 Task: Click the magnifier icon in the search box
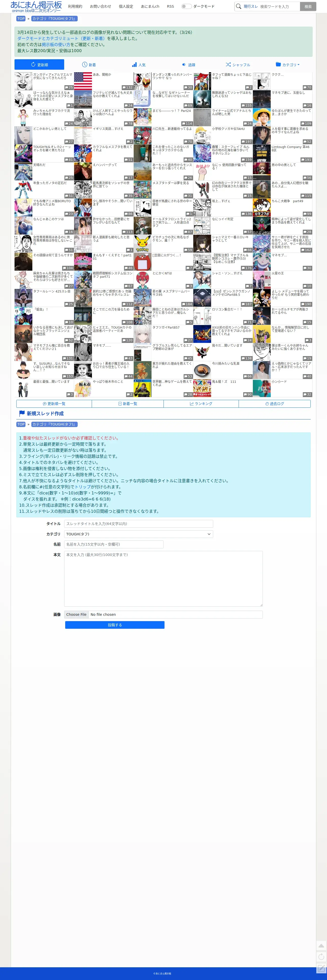tap(239, 6)
